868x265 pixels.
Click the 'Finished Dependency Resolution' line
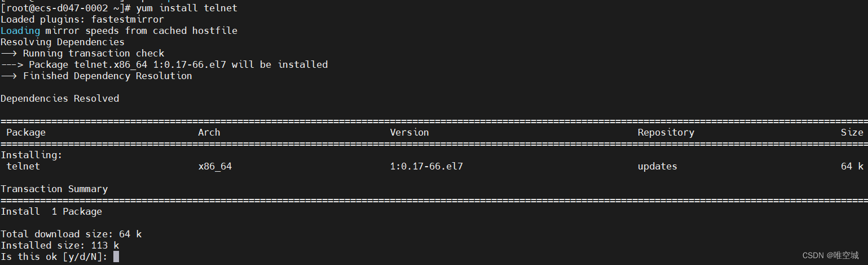107,76
